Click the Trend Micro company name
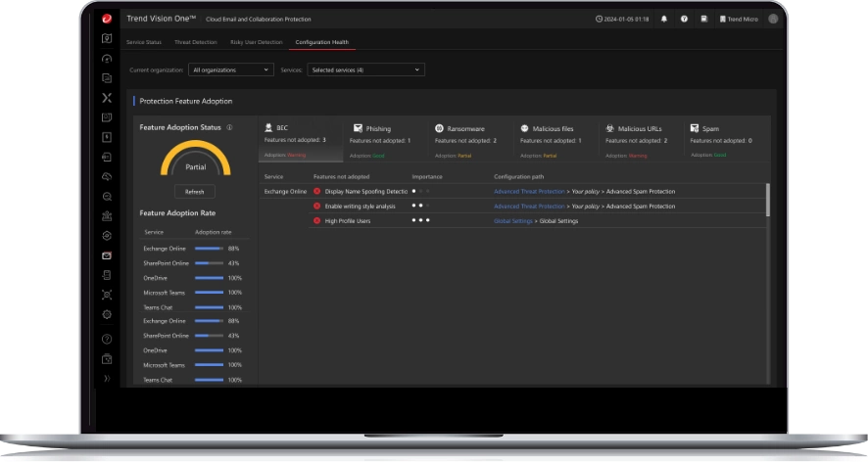 743,20
